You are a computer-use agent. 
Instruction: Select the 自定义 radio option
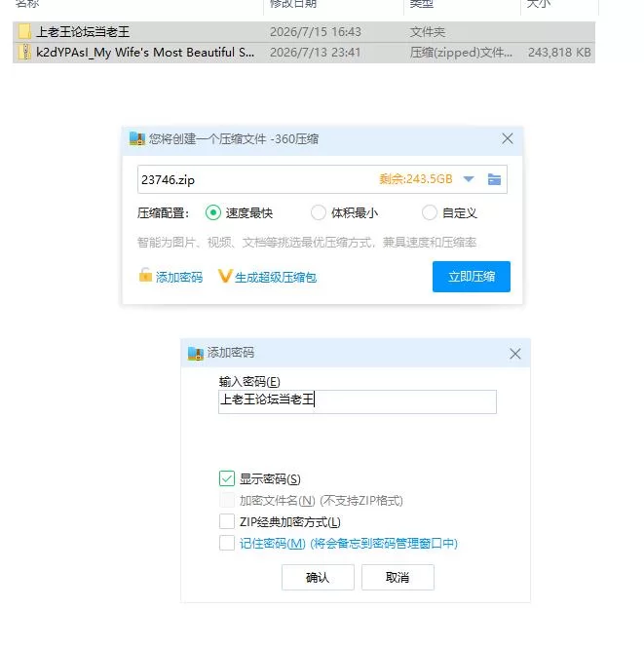[x=429, y=213]
